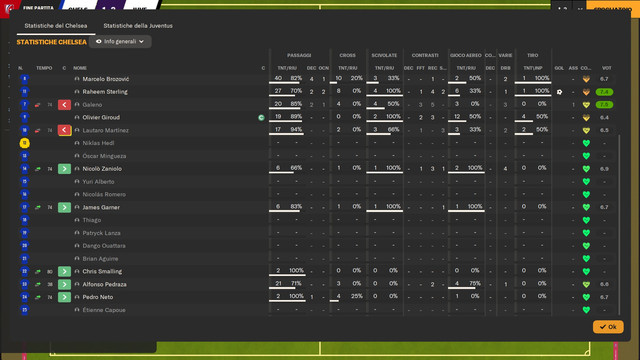Viewport: 640px width, 360px height.
Task: Click Galeno's number 7 shirt icon
Action: point(24,104)
